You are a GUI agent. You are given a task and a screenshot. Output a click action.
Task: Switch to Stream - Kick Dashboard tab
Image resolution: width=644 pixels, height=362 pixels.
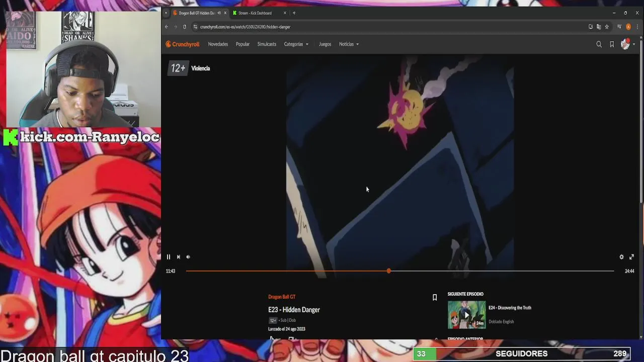(x=255, y=13)
